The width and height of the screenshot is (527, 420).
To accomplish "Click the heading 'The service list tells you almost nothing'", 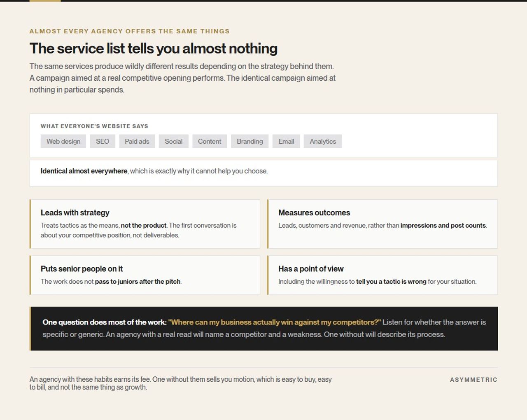I will (x=153, y=49).
